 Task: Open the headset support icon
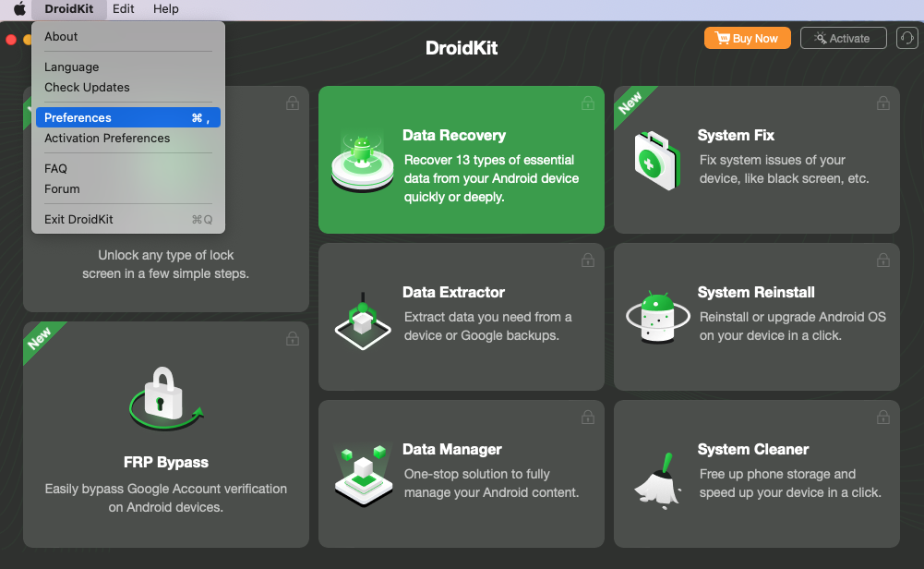click(x=906, y=38)
